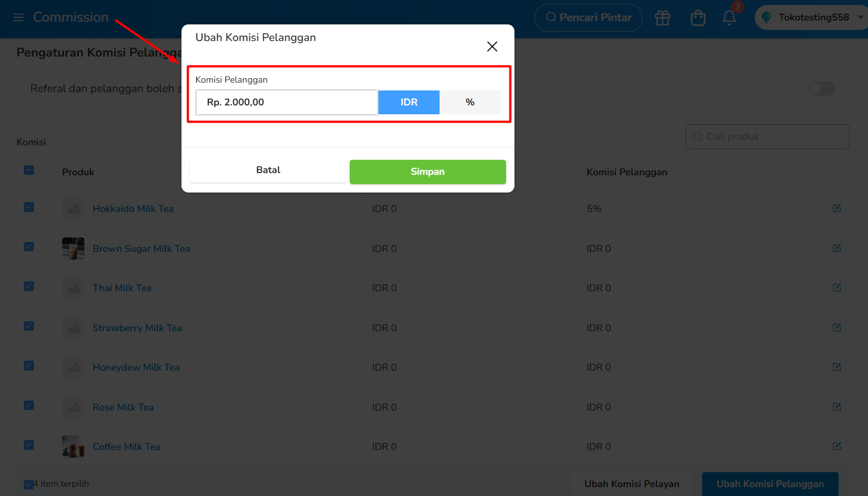
Task: Open the notifications bell icon
Action: click(x=729, y=18)
